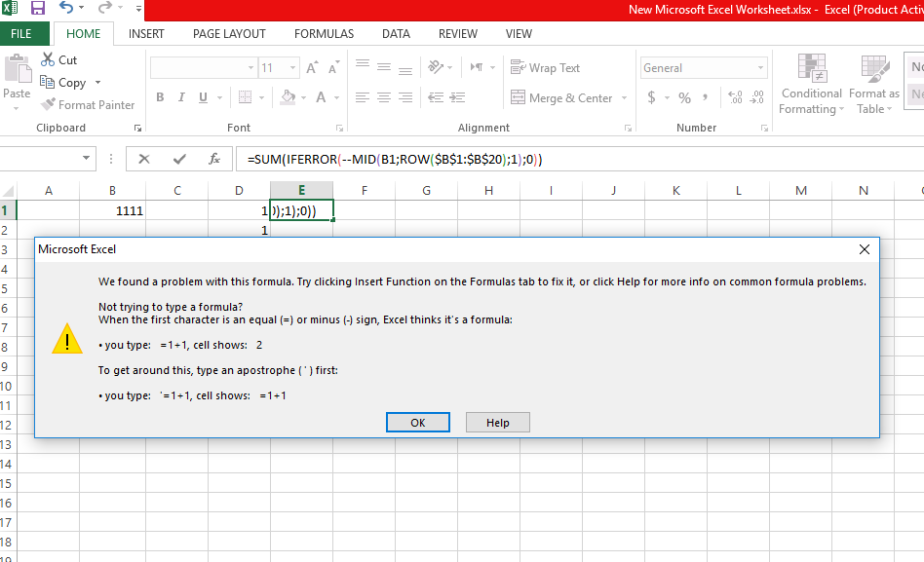Confirm formula entry with checkmark
924x562 pixels.
point(179,159)
